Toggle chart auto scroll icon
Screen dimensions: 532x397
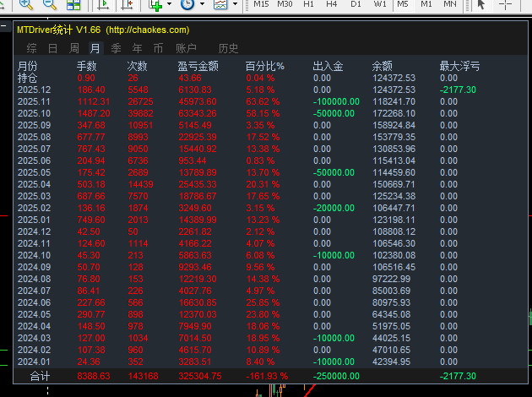click(x=104, y=4)
